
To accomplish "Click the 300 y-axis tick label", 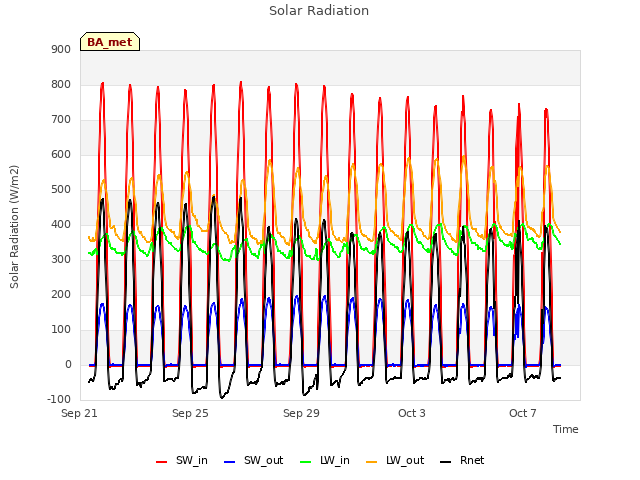I will coord(61,260).
